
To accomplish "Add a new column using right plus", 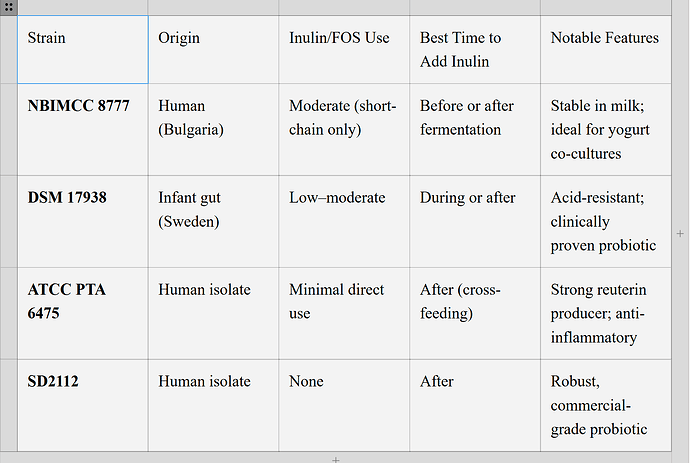I will coord(680,232).
